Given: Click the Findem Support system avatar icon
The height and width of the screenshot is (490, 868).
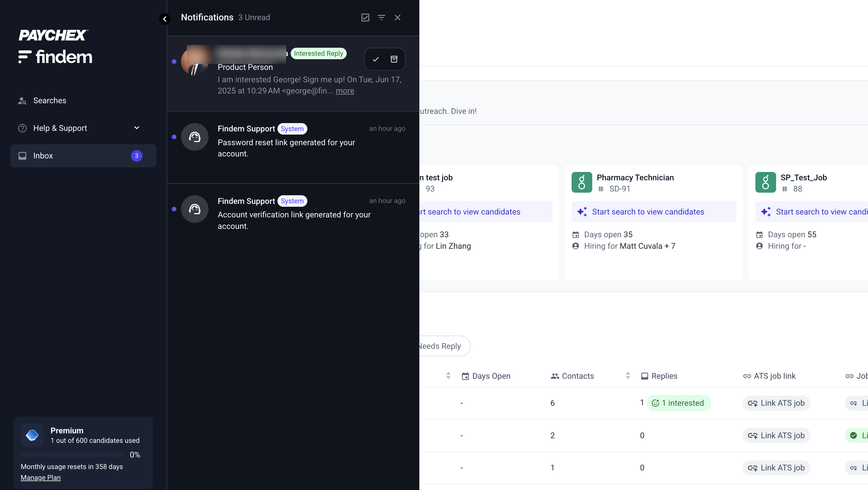Looking at the screenshot, I should point(194,137).
